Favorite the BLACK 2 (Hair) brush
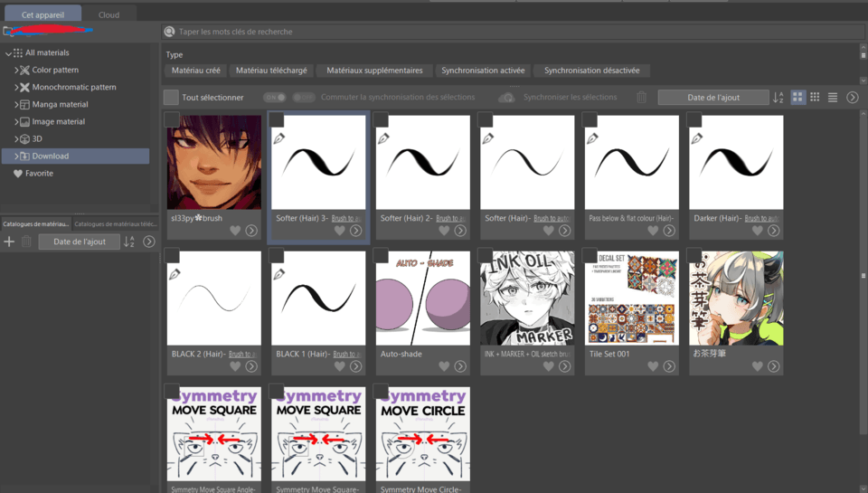 235,366
